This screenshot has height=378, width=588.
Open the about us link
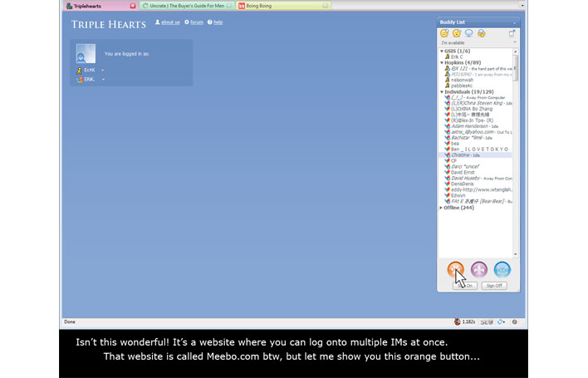click(x=170, y=22)
